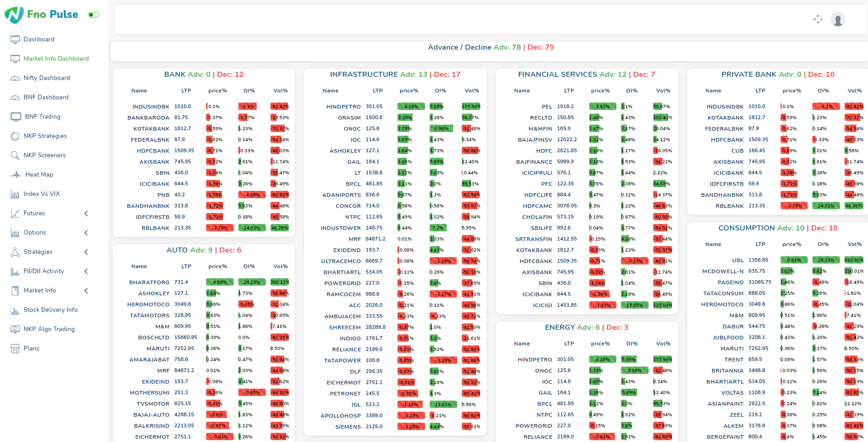This screenshot has height=442, width=868.
Task: Click the Stock Delivery Info chart icon
Action: click(15, 310)
